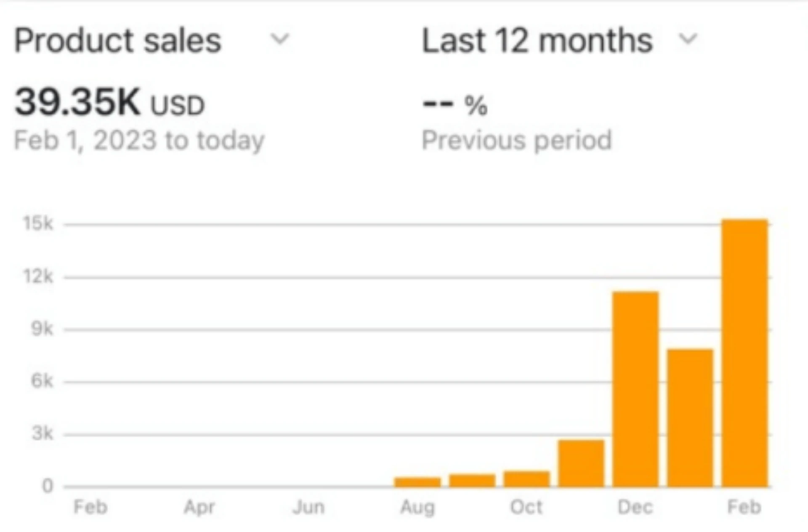
Task: Click the Jun x-axis month label
Action: pos(308,507)
